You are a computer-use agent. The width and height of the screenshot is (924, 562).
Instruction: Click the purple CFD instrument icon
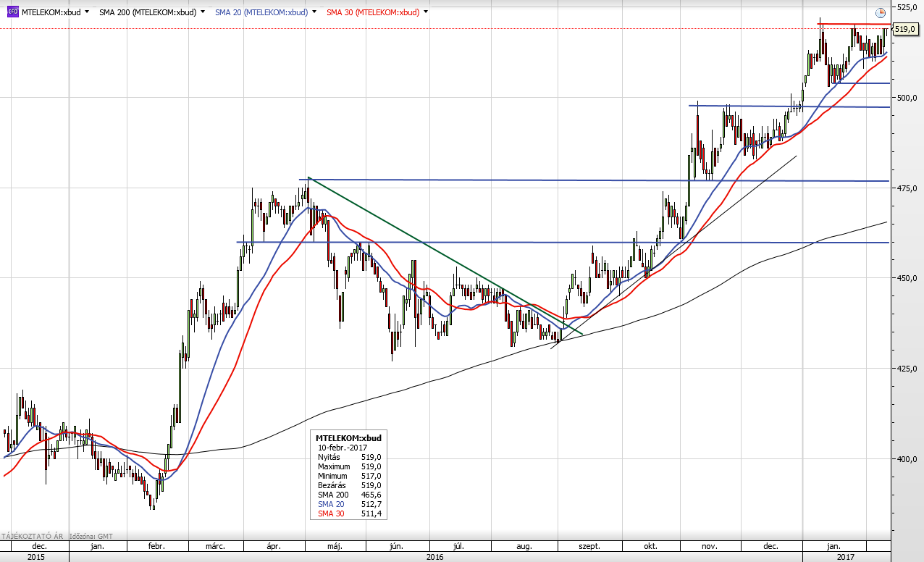pos(12,12)
